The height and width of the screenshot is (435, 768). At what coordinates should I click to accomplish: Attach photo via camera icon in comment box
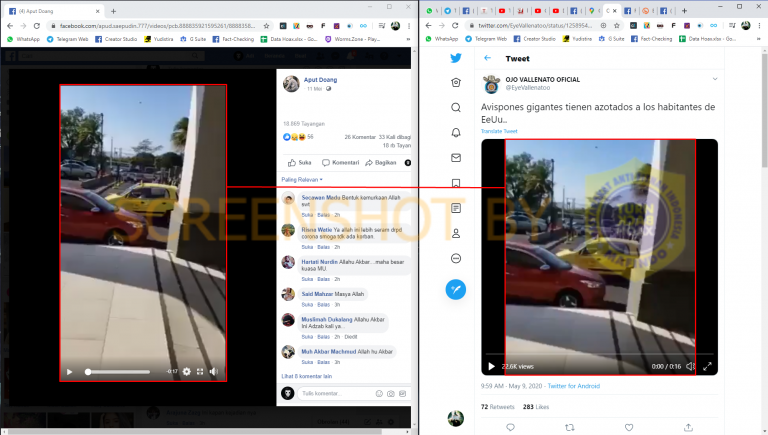[x=391, y=393]
